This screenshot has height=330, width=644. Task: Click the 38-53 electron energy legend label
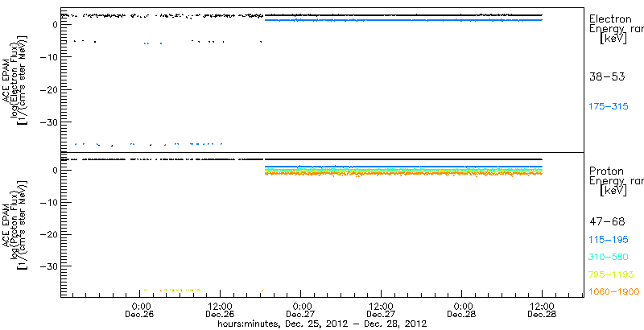(x=607, y=76)
